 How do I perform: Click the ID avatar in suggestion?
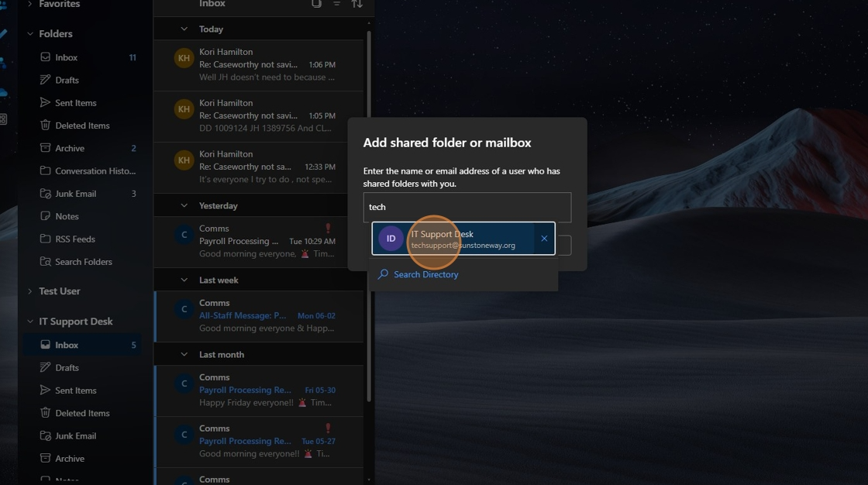pyautogui.click(x=391, y=239)
